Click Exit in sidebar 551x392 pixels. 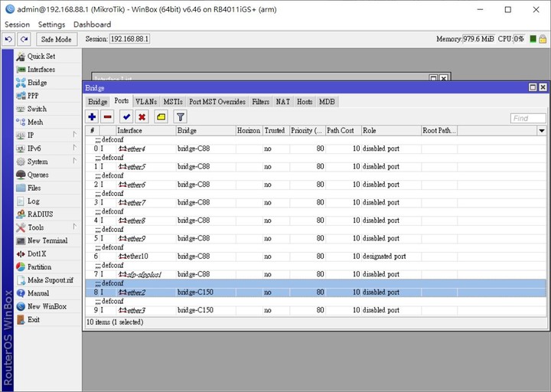click(x=47, y=319)
